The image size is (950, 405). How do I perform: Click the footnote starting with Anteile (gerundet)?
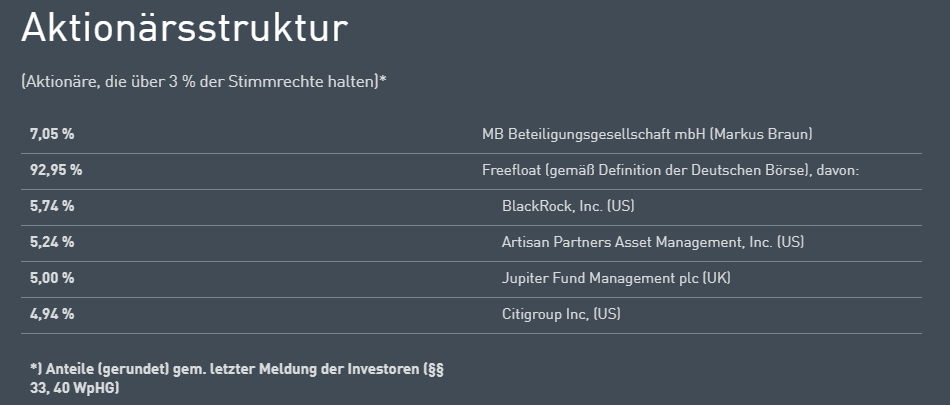236,369
